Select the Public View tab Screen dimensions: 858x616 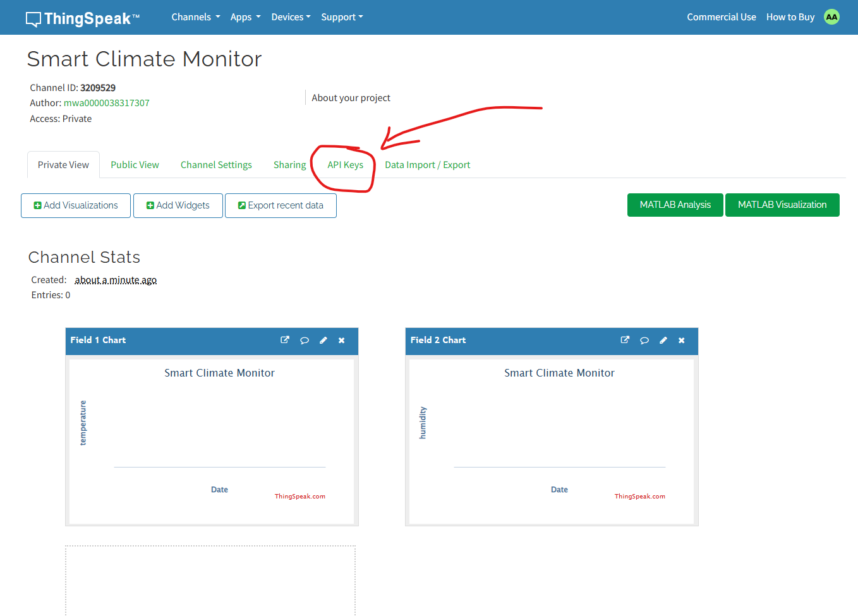coord(135,165)
